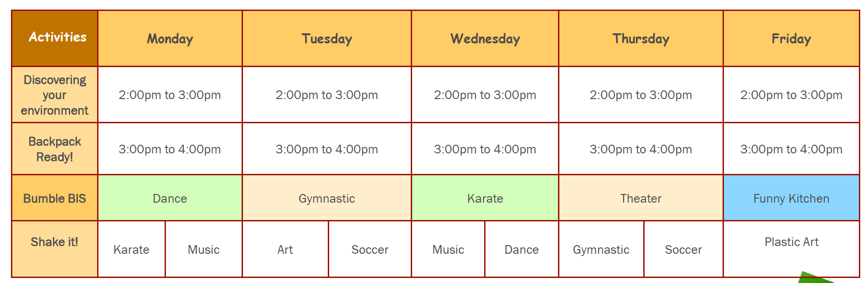Click the Plastic Art cell under Friday

791,249
